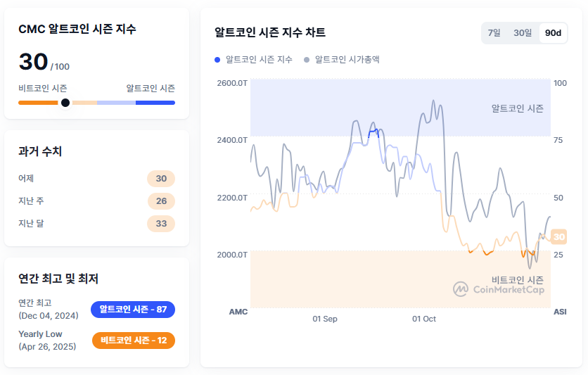Toggle the 알트코인 시즌 지수 legend label

(259, 60)
